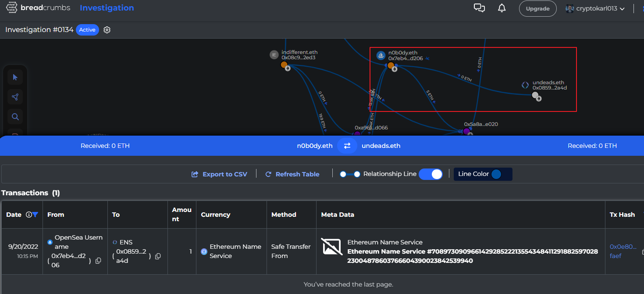Select the arrow selection tool

[15, 77]
